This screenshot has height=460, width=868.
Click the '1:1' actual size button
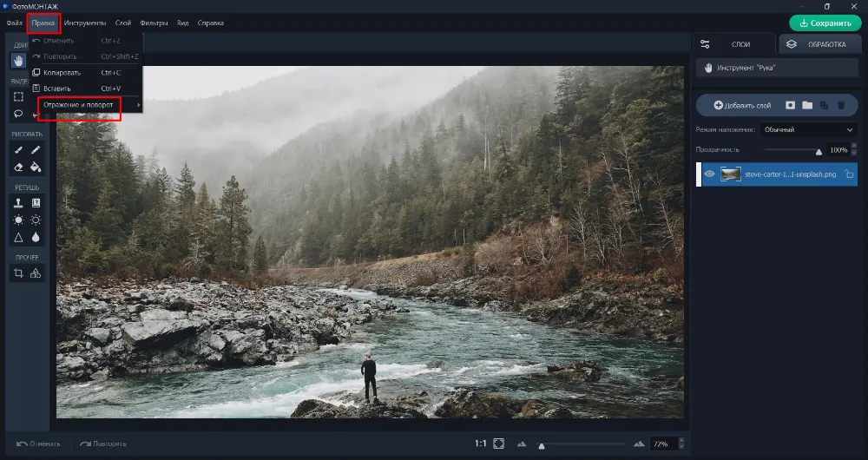pyautogui.click(x=480, y=444)
